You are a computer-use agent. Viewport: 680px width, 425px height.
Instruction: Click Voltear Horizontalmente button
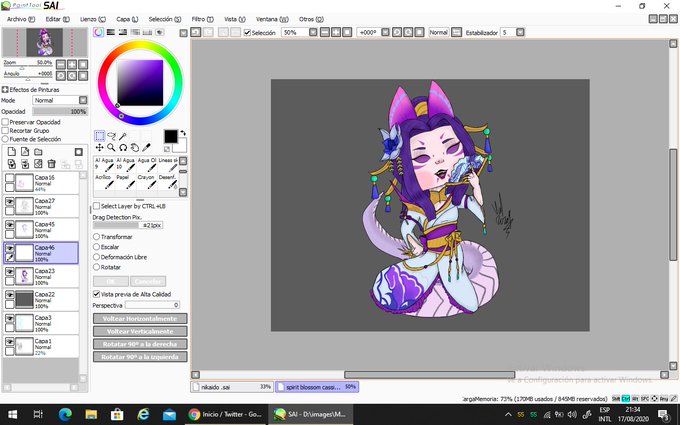click(x=140, y=318)
